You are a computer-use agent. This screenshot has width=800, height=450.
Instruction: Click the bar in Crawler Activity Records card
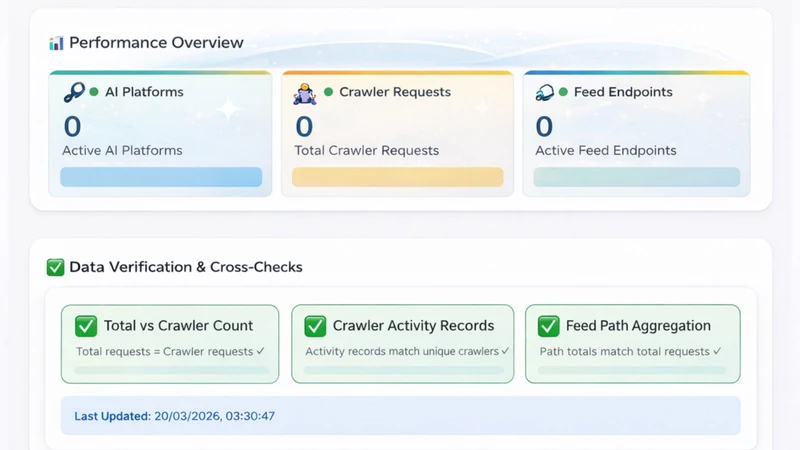pyautogui.click(x=404, y=370)
